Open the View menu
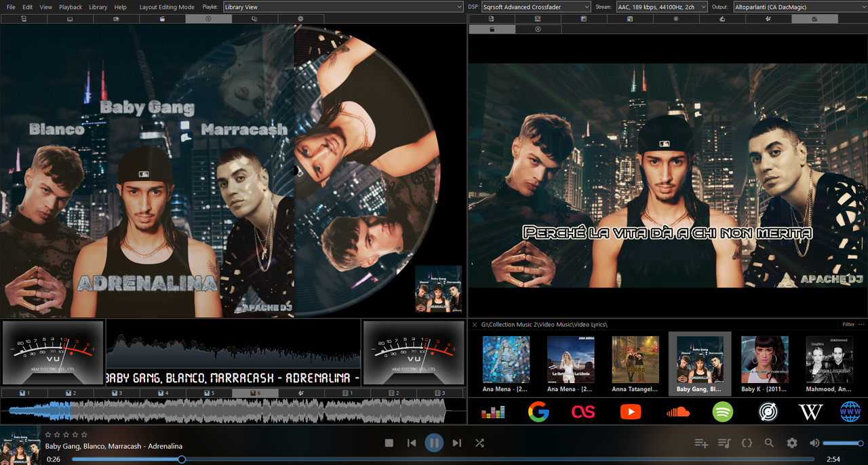 (x=45, y=7)
